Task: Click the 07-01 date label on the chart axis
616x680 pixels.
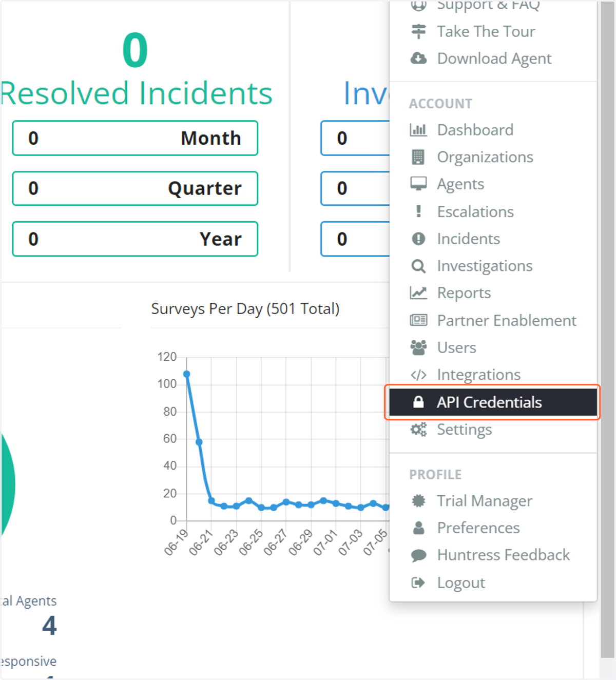Action: click(x=325, y=542)
